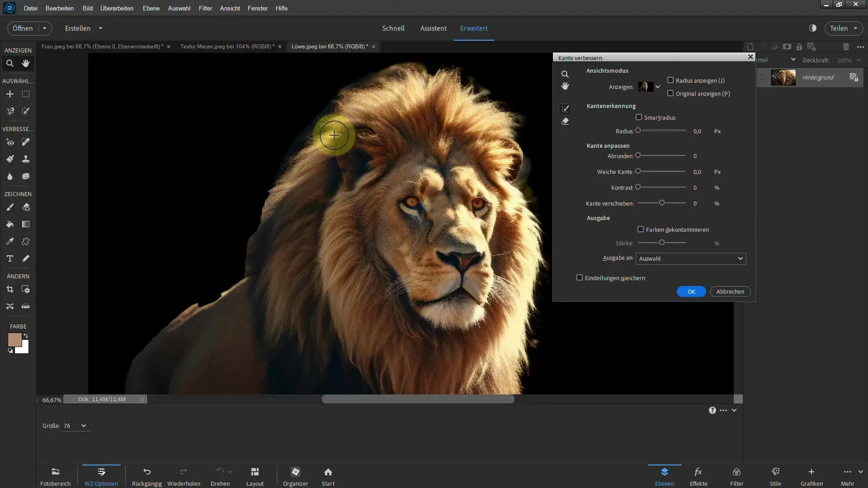Select the Brush tool under Zeichnen
This screenshot has width=868, height=488.
point(10,207)
